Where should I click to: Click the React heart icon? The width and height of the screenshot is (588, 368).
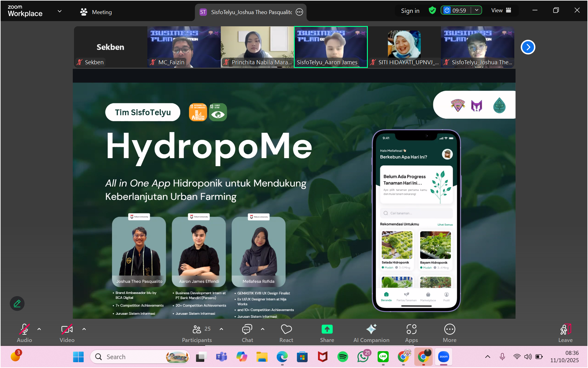click(x=286, y=330)
